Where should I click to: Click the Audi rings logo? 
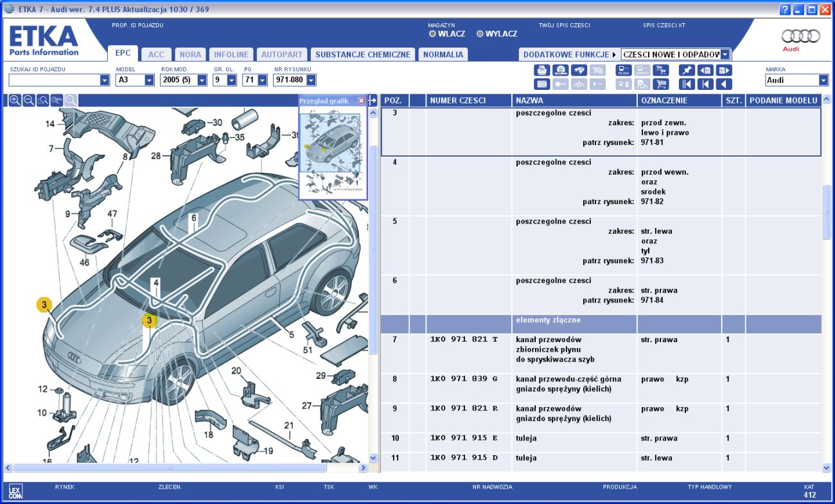800,37
